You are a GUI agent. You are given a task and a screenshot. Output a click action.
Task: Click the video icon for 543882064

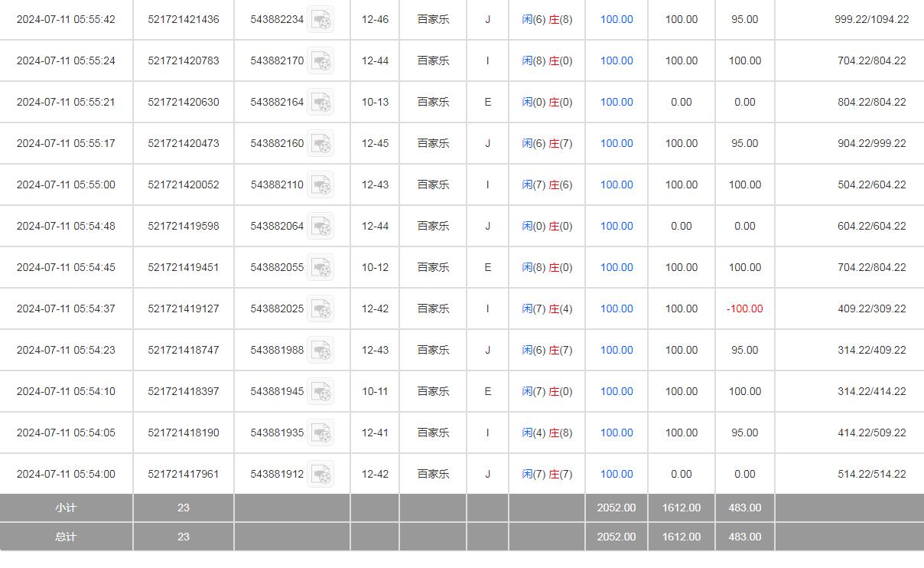click(x=320, y=226)
